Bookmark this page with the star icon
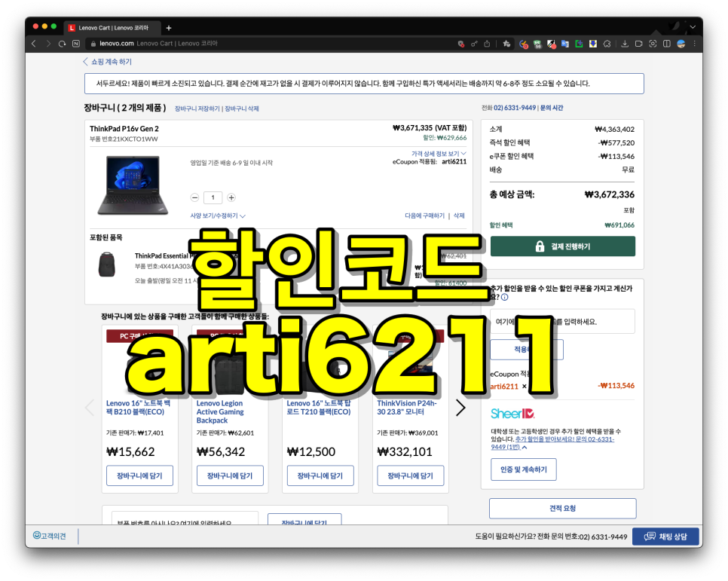Image resolution: width=728 pixels, height=581 pixels. click(x=506, y=44)
